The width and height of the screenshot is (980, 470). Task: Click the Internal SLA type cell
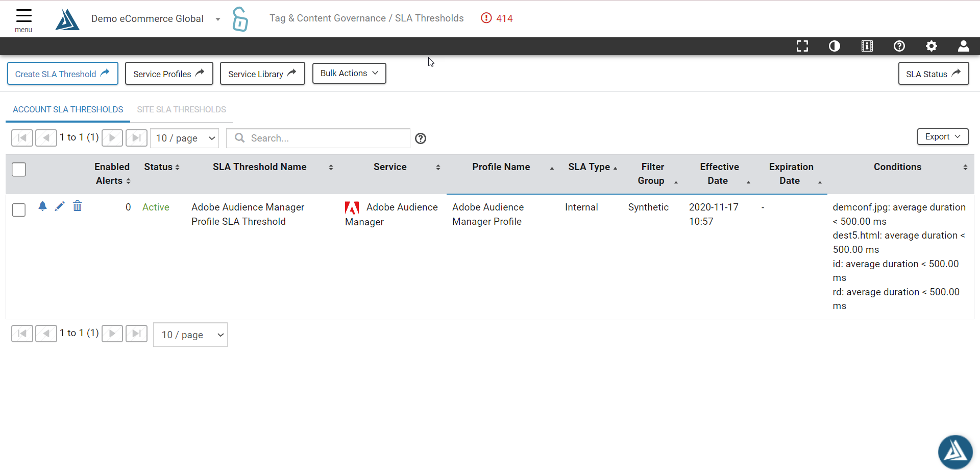(x=581, y=207)
